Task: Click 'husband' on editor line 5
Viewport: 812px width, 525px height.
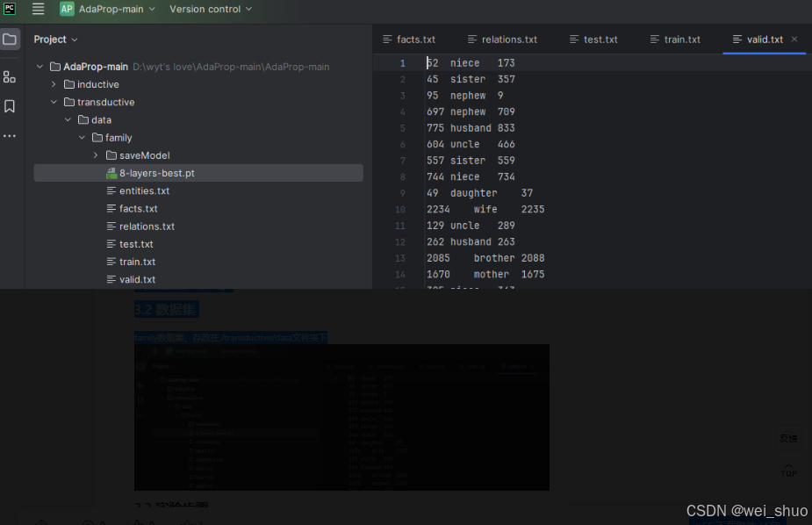Action: click(x=471, y=128)
